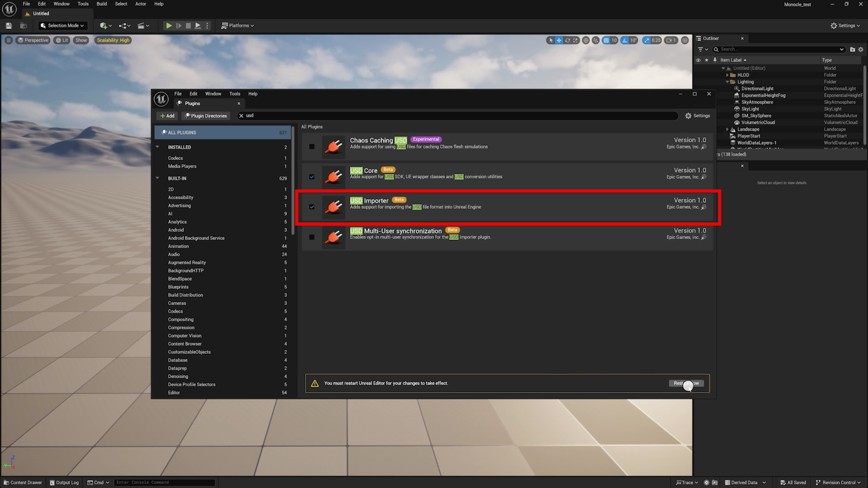Viewport: 868px width, 488px height.
Task: Switch to the Plugins tab
Action: pyautogui.click(x=192, y=103)
